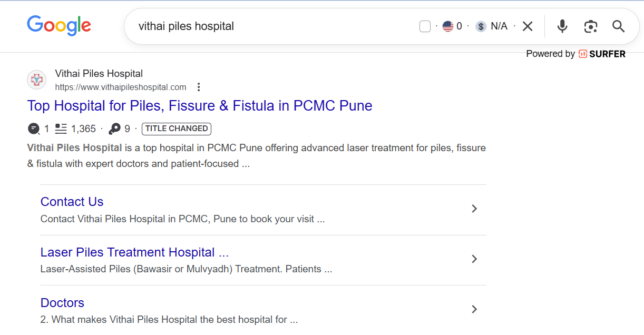Click the Google logo

click(59, 25)
